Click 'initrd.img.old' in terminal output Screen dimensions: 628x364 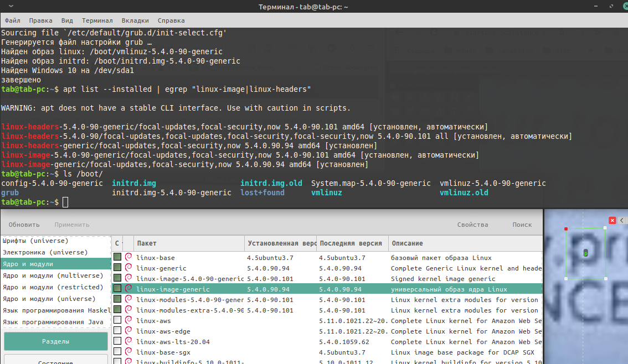271,183
